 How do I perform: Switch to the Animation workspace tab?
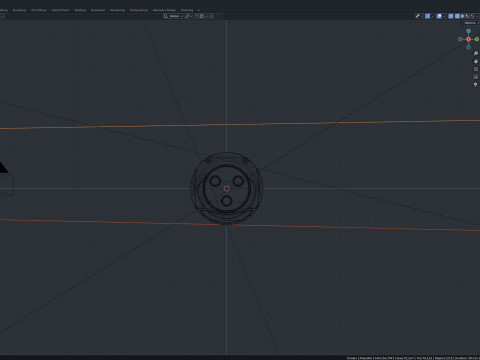(98, 10)
